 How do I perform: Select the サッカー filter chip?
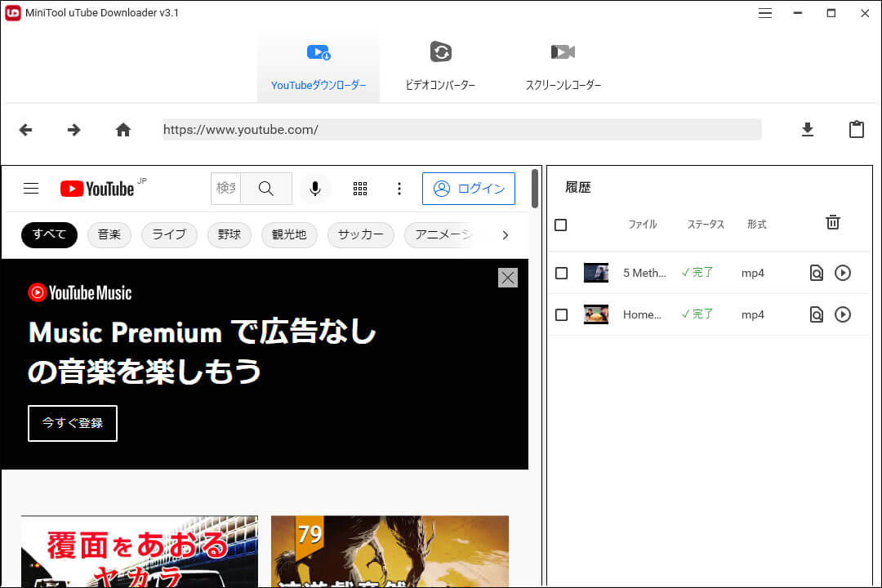(x=361, y=234)
